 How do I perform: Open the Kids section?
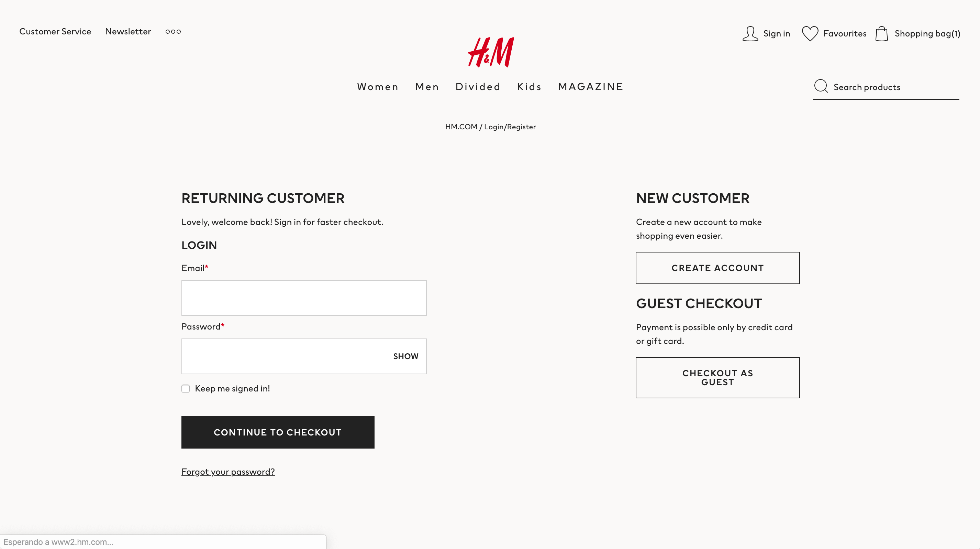tap(529, 86)
